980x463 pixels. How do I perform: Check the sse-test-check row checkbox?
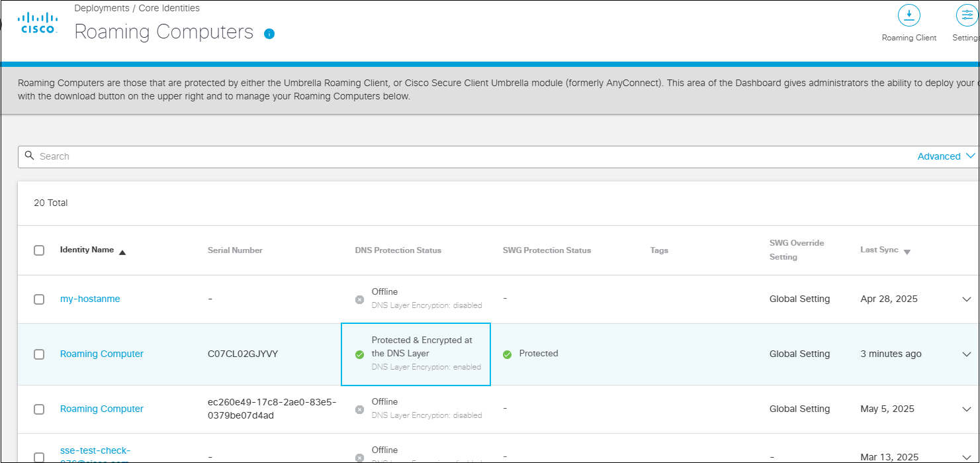(x=39, y=457)
